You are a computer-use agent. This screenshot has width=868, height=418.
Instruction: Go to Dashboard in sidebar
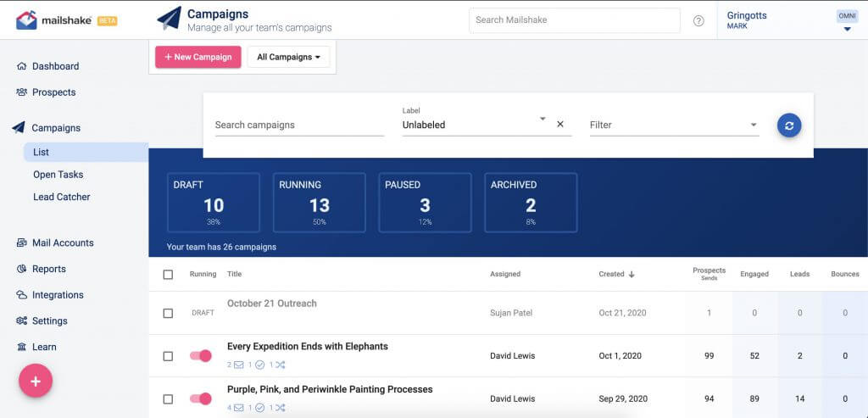[x=55, y=66]
